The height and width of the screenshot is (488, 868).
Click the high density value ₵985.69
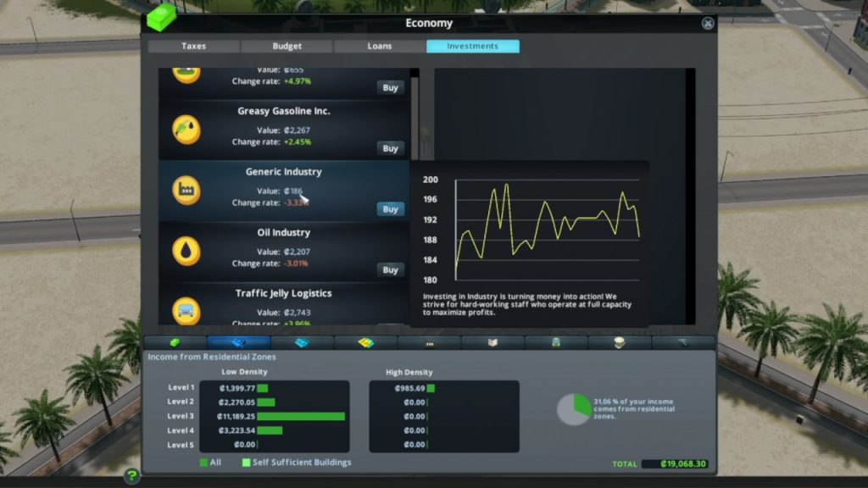[x=409, y=388]
